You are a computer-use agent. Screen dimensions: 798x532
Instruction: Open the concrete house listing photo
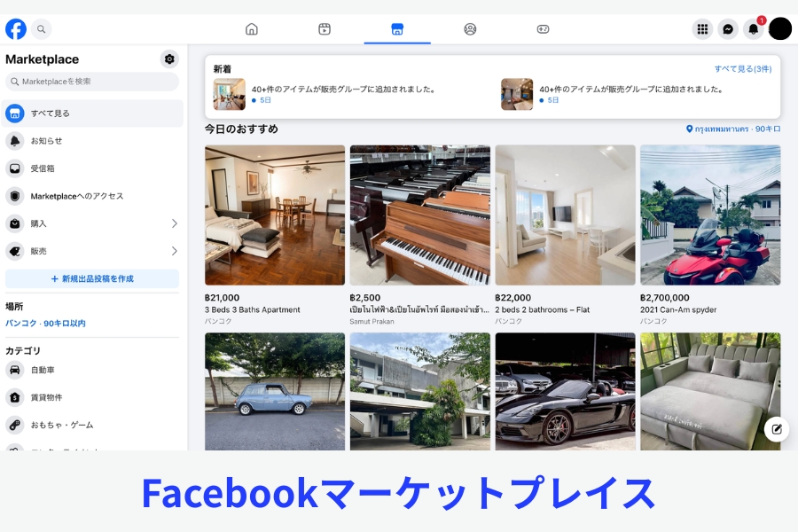point(420,392)
